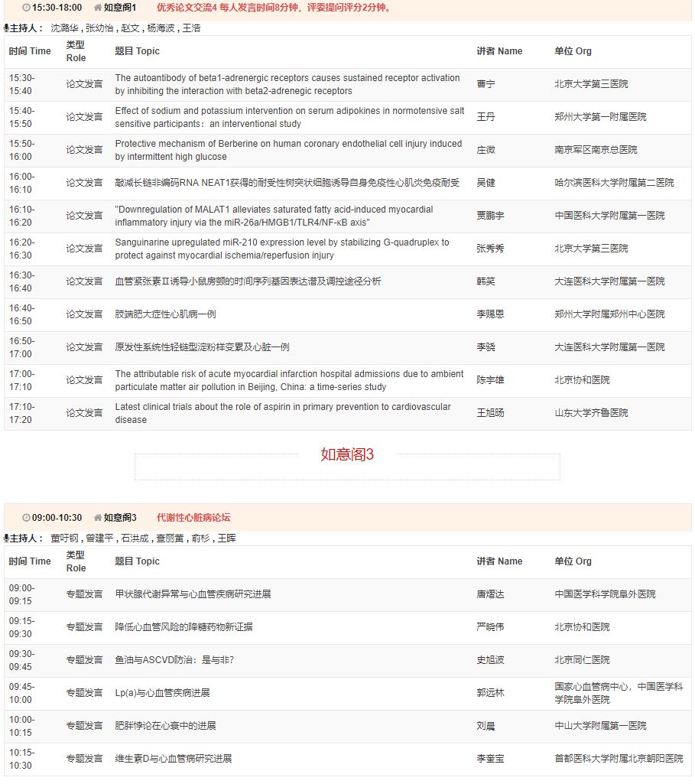695x784 pixels.
Task: Select topic 原发性系统性轻链型淀粉样变
Action: click(202, 347)
